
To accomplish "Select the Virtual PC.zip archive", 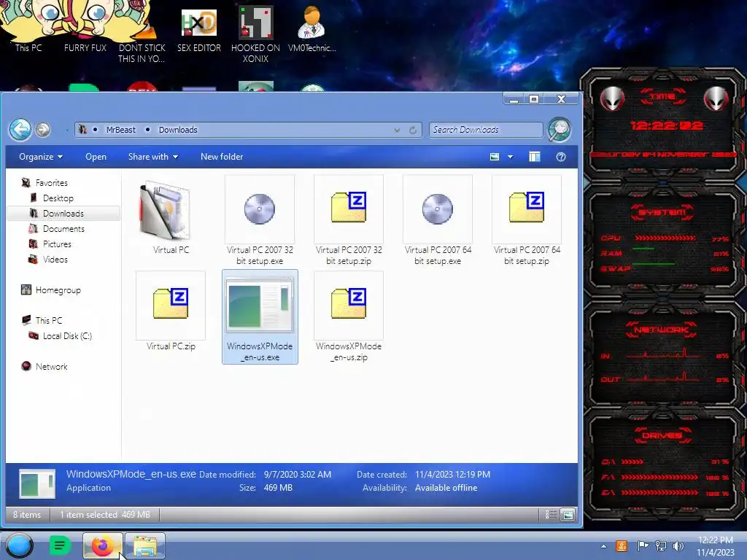I will coord(171,312).
